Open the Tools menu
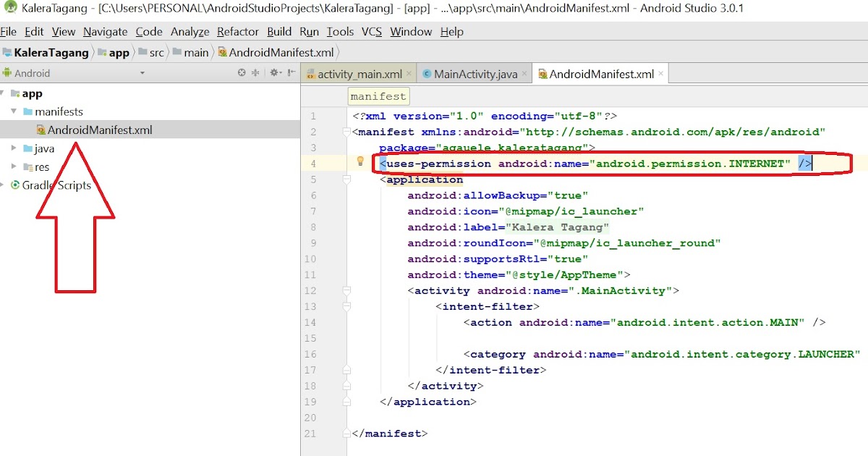 (340, 32)
